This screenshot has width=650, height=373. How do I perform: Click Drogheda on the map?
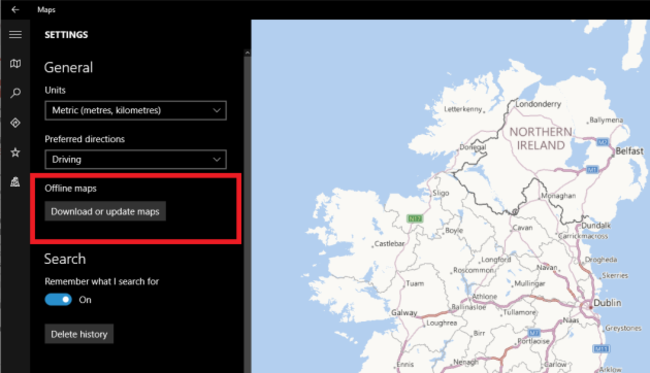click(x=601, y=260)
